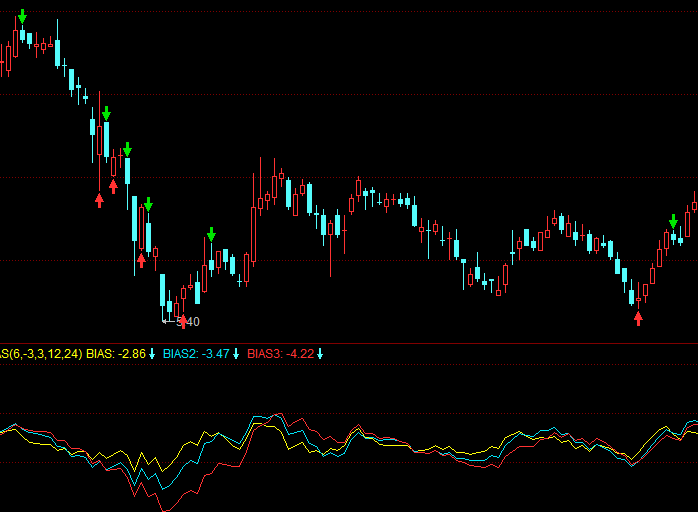The image size is (698, 512).
Task: Select the rightmost green down arrow signal
Action: [x=674, y=220]
